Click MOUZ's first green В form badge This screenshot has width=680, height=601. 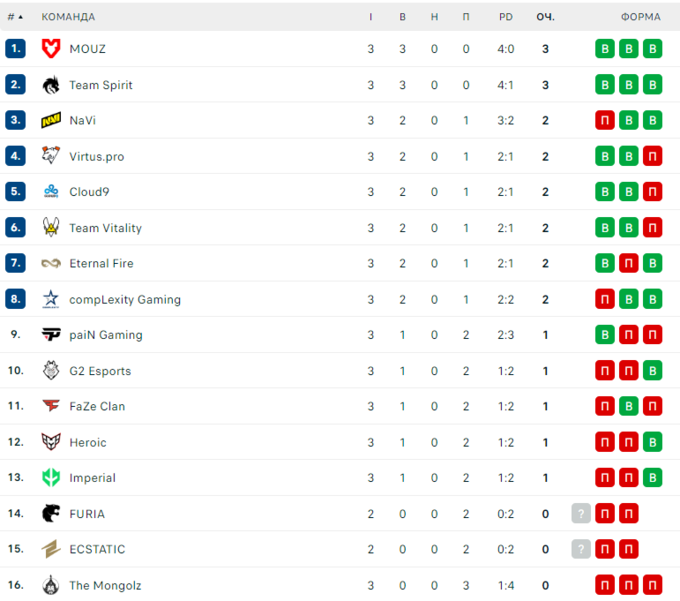point(605,49)
